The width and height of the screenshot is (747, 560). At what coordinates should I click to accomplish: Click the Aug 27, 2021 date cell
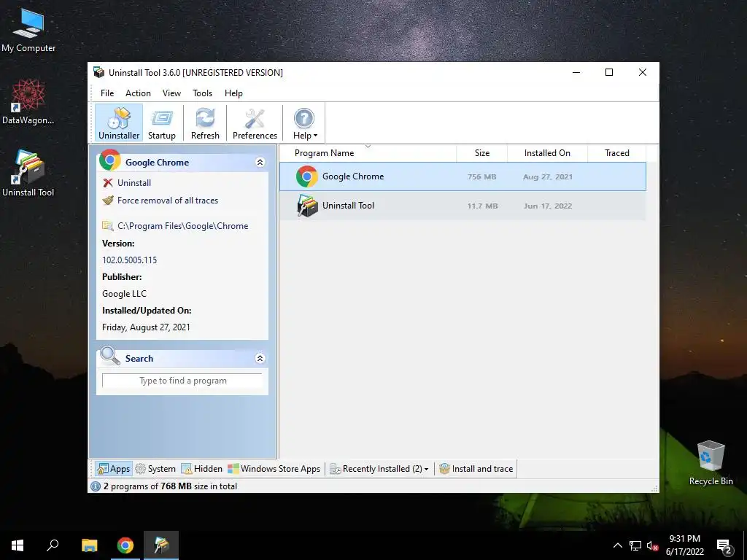(x=547, y=176)
